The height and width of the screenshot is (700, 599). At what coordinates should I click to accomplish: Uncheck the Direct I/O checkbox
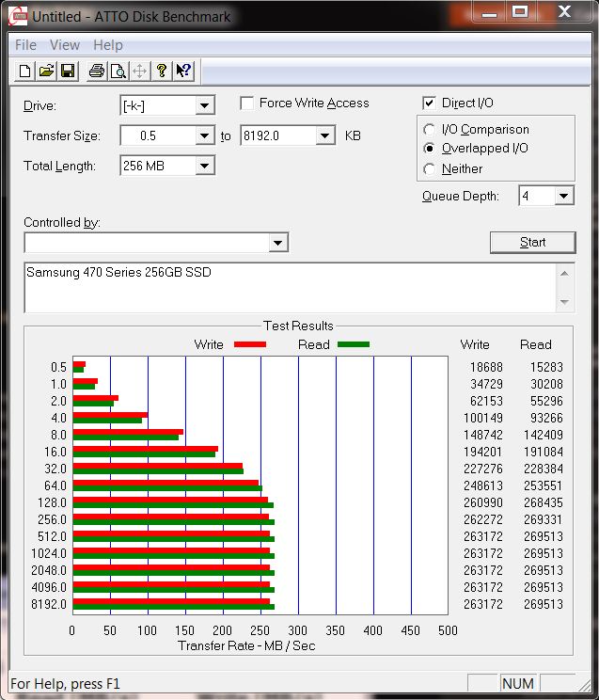(x=430, y=103)
